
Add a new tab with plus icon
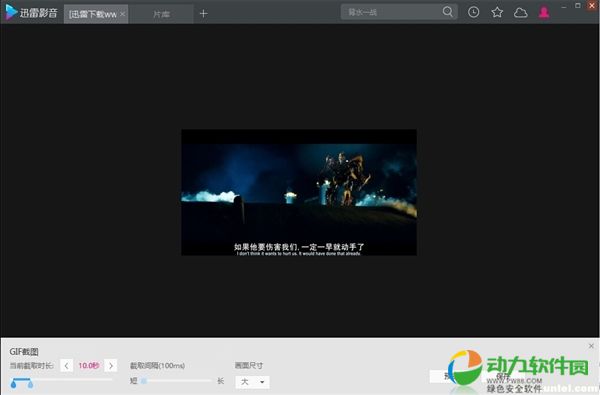tap(204, 14)
